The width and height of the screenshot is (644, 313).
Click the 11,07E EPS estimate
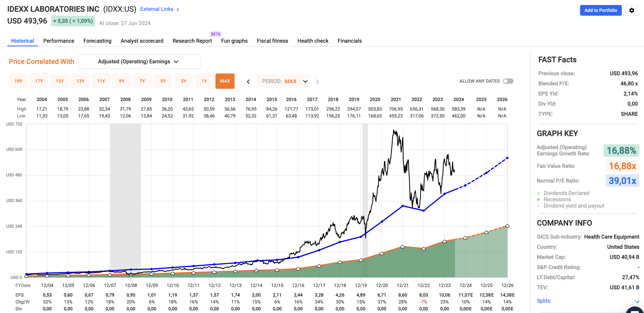(x=465, y=295)
